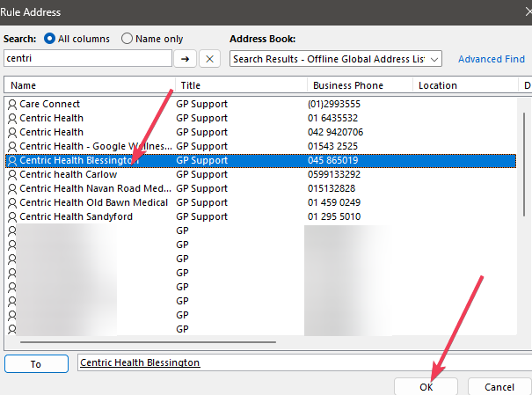Clear search with the X button
The height and width of the screenshot is (395, 532).
(x=209, y=59)
